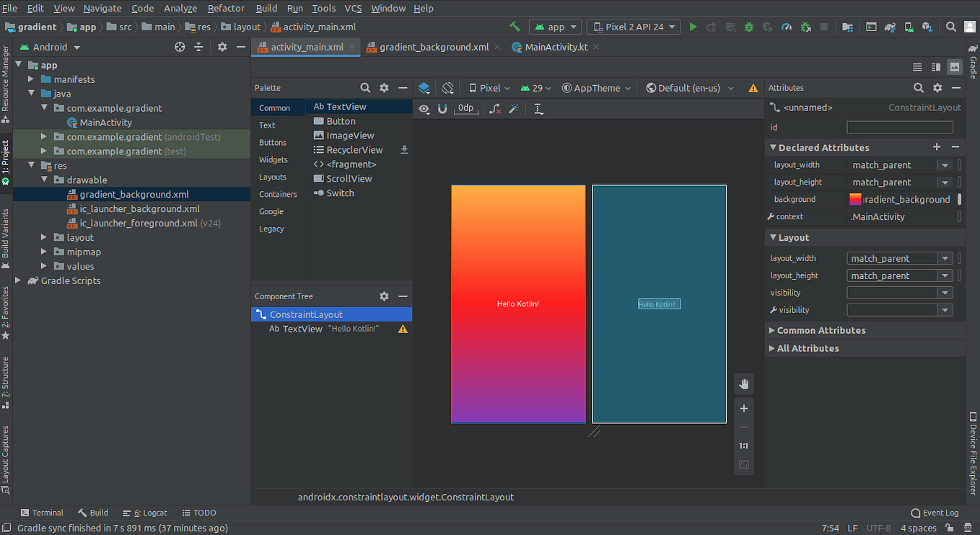Open the SDK Manager
The height and width of the screenshot is (535, 980).
[x=928, y=27]
